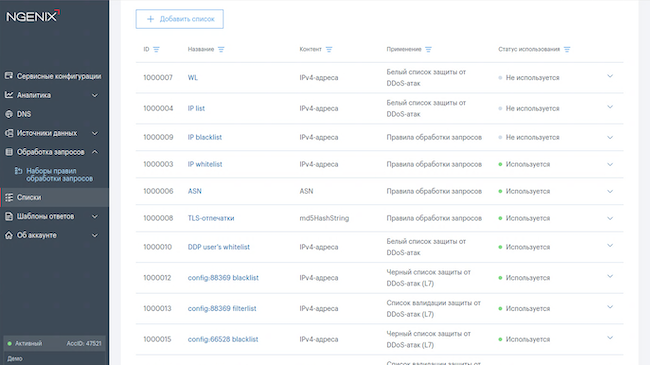Collapse the Обработка запросов section

click(x=95, y=152)
